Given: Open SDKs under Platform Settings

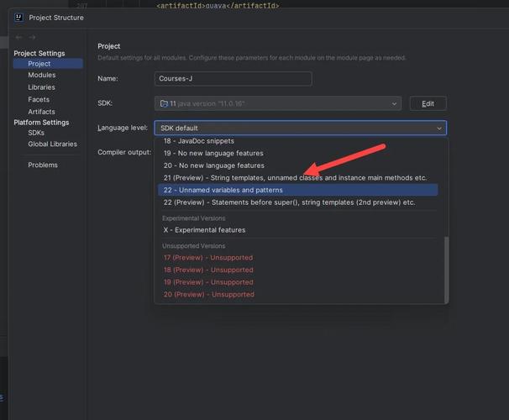Looking at the screenshot, I should 36,133.
